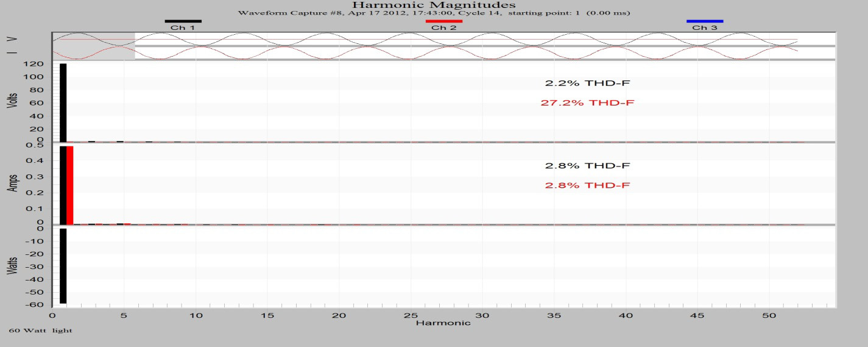This screenshot has width=868, height=347.
Task: Click the Harmonic x-axis label
Action: [x=434, y=323]
